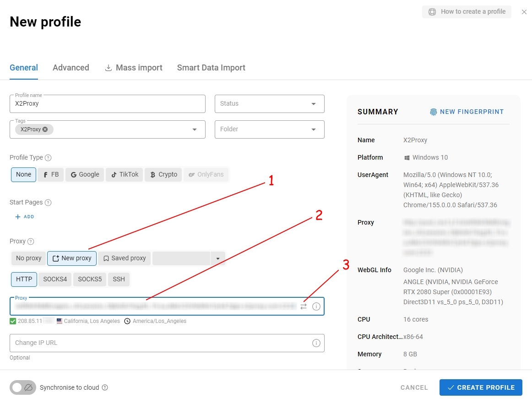Choose the SSH proxy protocol
Viewport: 532px width, 403px height.
pyautogui.click(x=119, y=279)
